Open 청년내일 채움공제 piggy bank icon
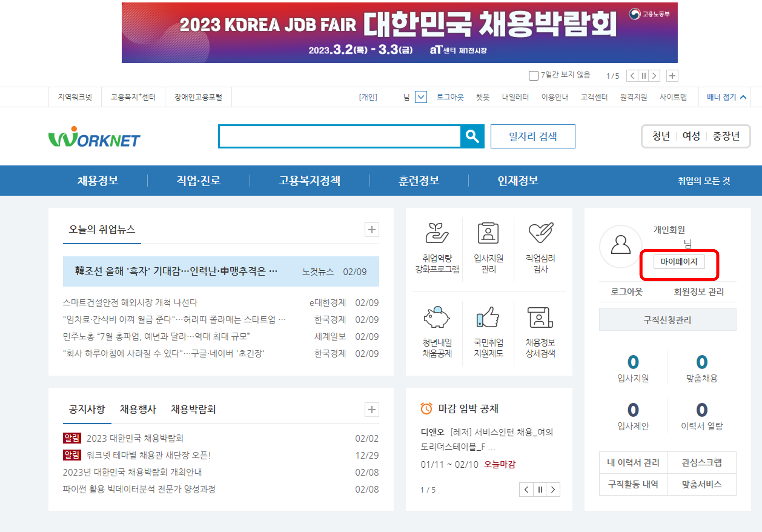The width and height of the screenshot is (762, 532). 437,318
